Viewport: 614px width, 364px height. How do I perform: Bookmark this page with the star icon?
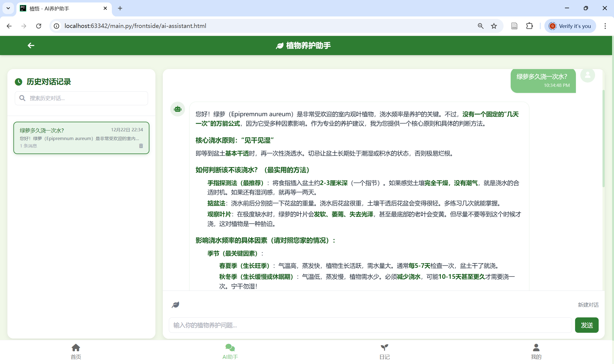point(494,26)
